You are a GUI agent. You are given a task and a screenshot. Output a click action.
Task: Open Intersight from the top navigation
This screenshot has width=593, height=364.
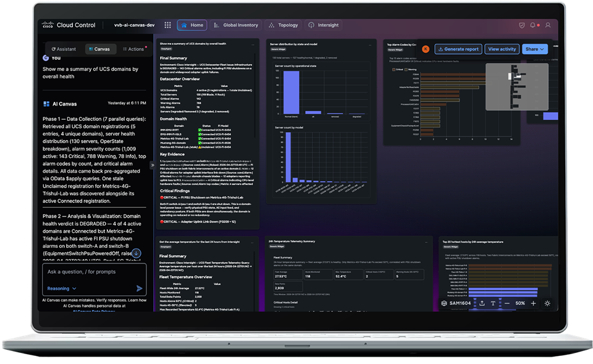click(323, 25)
